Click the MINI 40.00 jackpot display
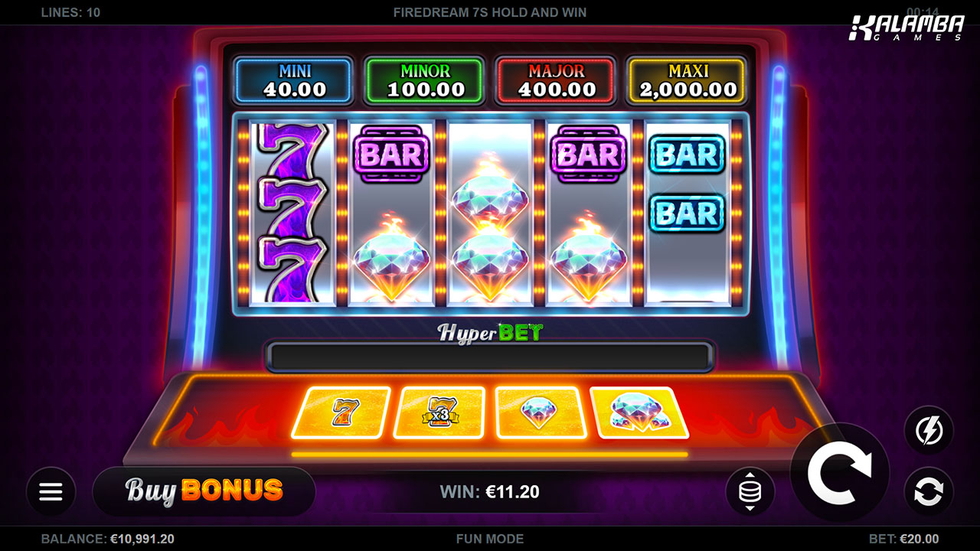 295,81
